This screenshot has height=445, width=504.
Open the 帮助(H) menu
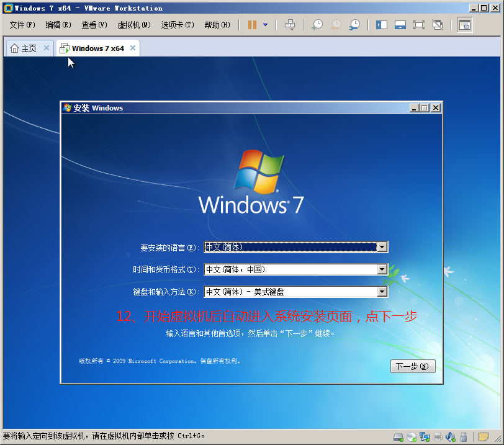point(217,25)
